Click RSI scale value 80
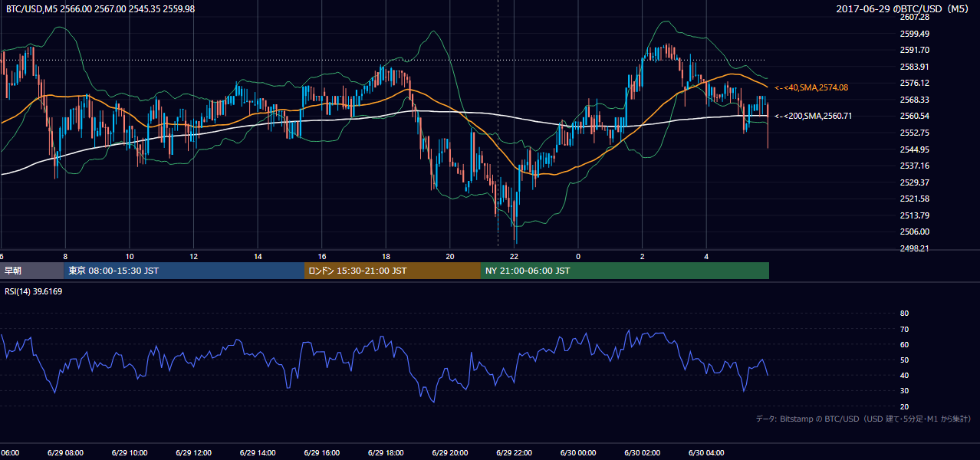 click(x=904, y=314)
